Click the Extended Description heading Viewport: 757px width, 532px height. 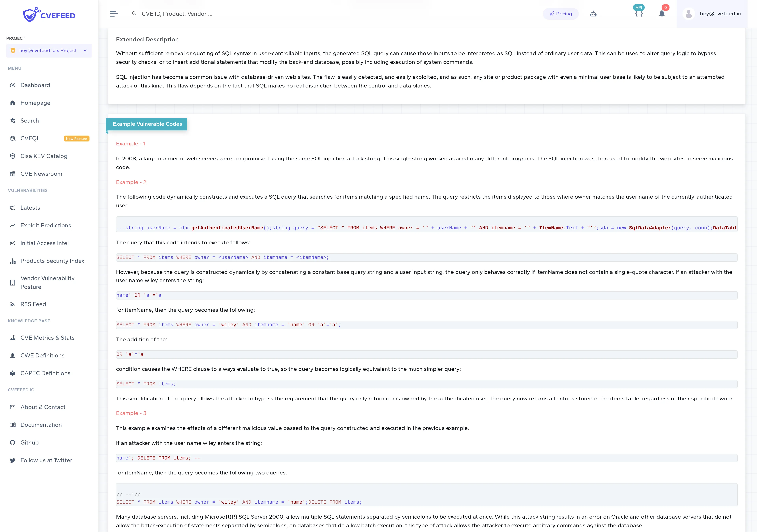tap(147, 40)
